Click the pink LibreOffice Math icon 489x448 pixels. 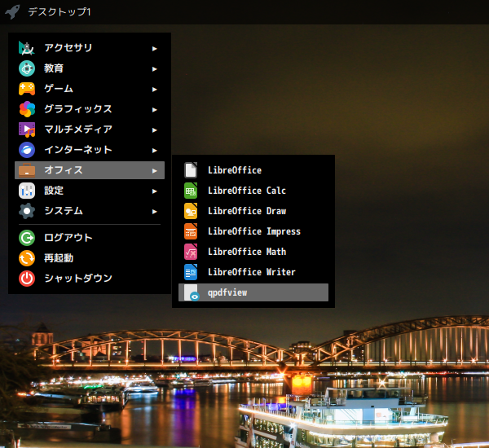(191, 252)
